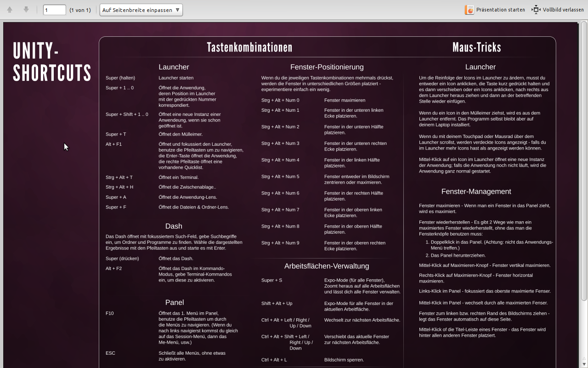Click 'Öffnet die Anwendung-Lens.' description
Screen dimensions: 588x368
coord(188,197)
